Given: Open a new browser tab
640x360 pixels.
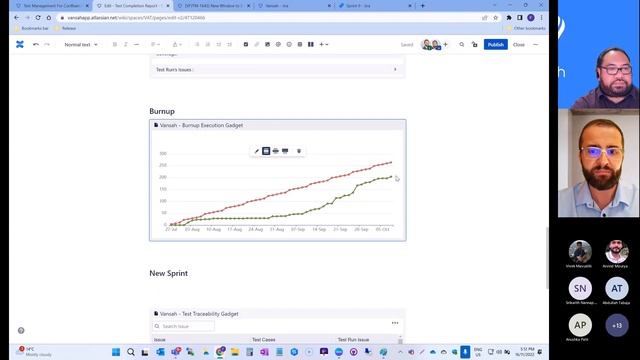Looking at the screenshot, I should pyautogui.click(x=422, y=6).
